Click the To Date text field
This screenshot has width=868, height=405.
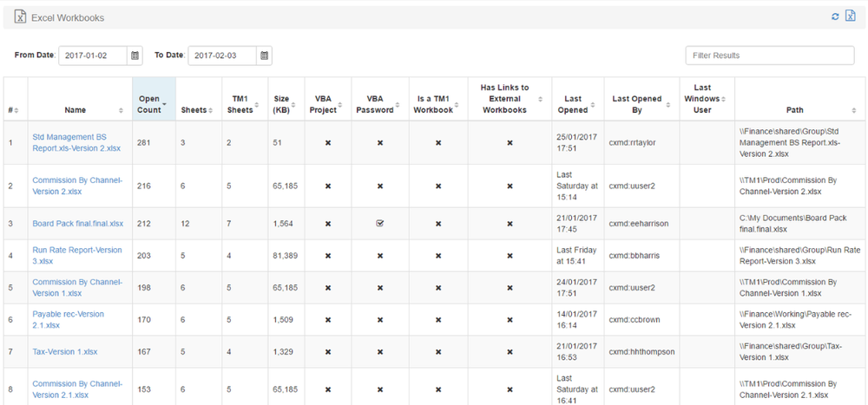(222, 56)
